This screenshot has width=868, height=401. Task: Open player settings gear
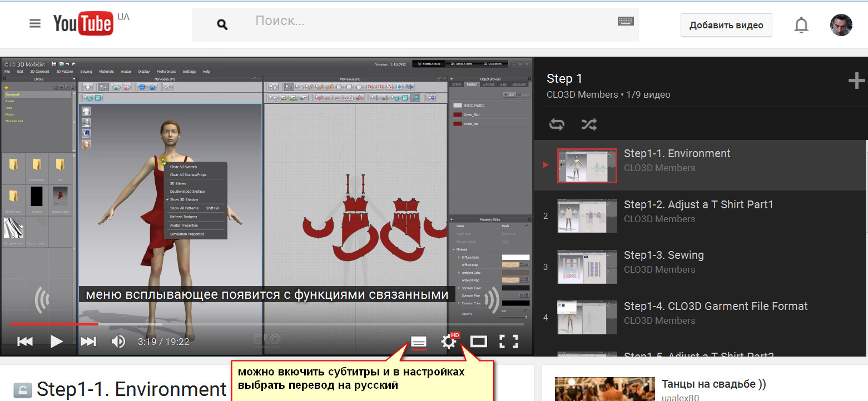pos(449,342)
